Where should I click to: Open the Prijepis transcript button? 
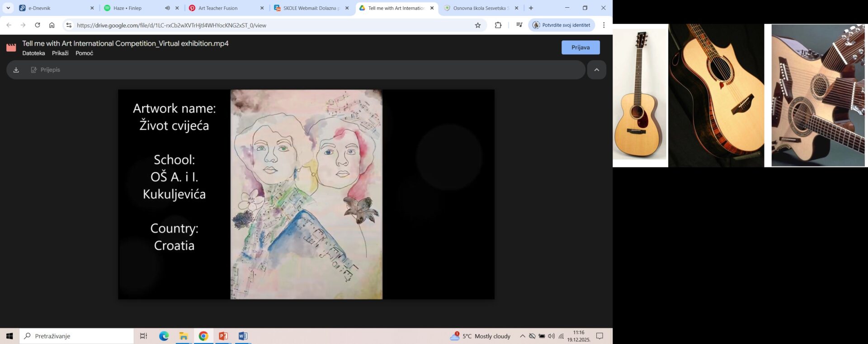pos(45,70)
